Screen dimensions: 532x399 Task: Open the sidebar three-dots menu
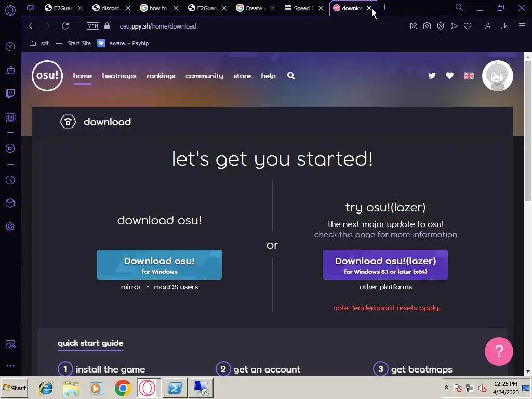coord(10,366)
